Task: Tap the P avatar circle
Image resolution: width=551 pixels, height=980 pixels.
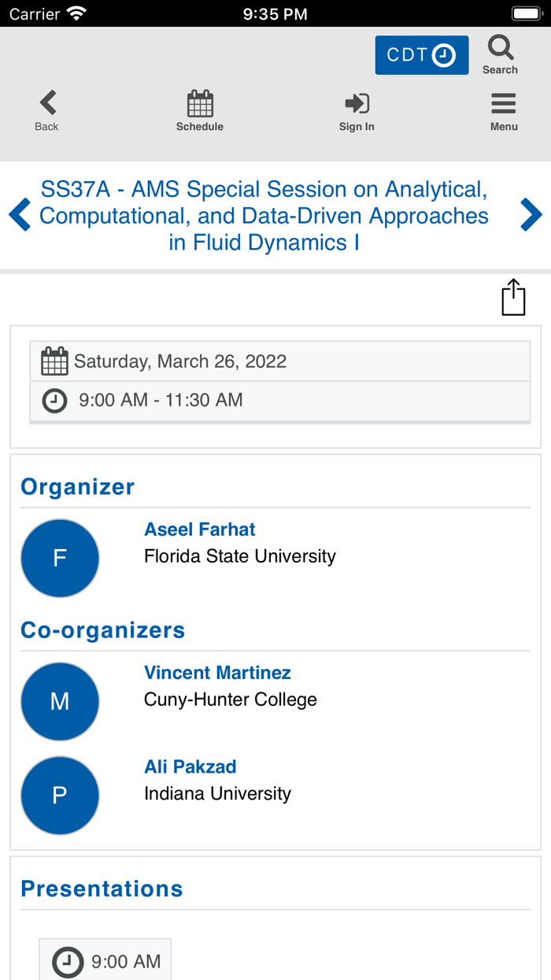Action: pos(60,795)
